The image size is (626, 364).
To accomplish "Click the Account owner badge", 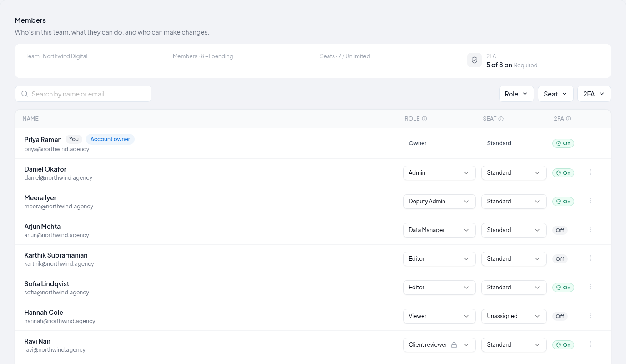I will [110, 139].
